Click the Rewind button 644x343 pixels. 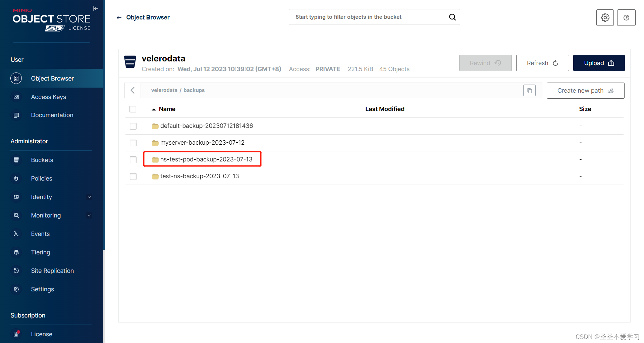point(485,63)
